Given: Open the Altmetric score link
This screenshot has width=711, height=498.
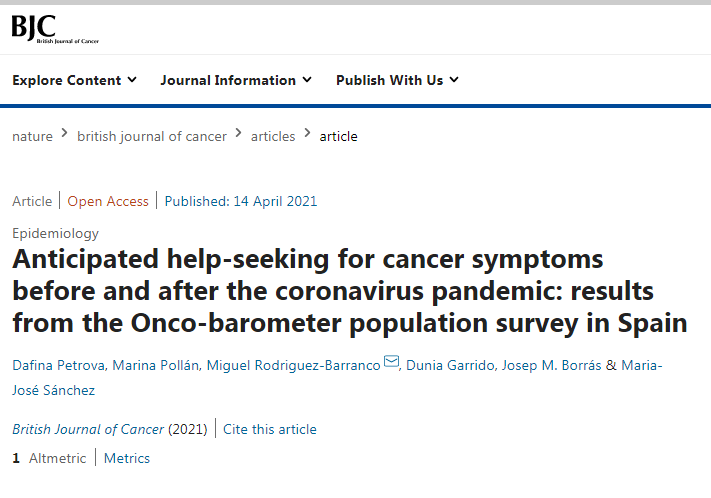Looking at the screenshot, I should tap(49, 458).
